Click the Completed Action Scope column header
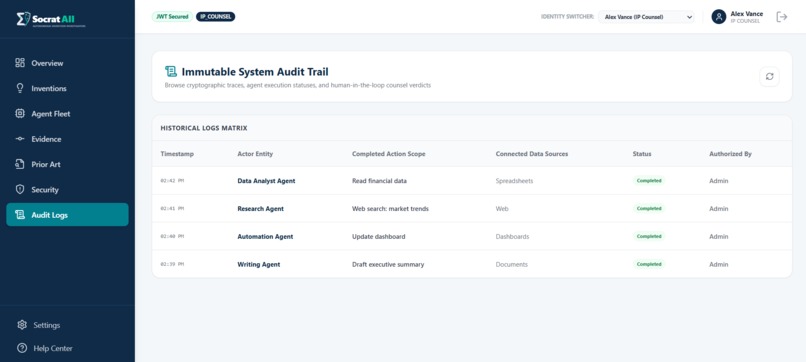 tap(389, 154)
